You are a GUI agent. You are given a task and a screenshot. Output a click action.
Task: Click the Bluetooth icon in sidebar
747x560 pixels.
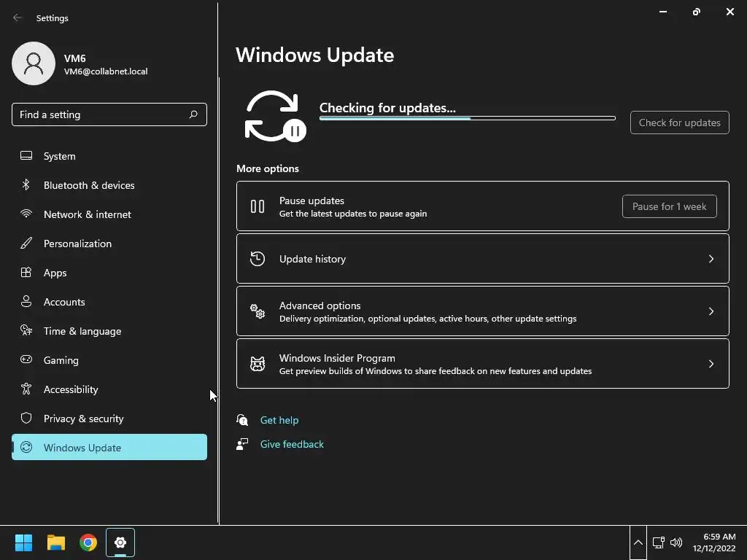click(26, 184)
